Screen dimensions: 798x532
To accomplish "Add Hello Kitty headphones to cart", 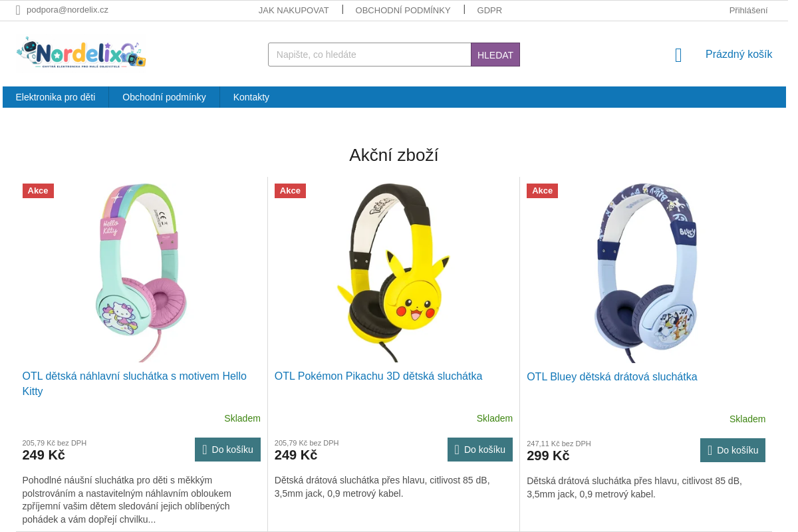I will (x=227, y=450).
